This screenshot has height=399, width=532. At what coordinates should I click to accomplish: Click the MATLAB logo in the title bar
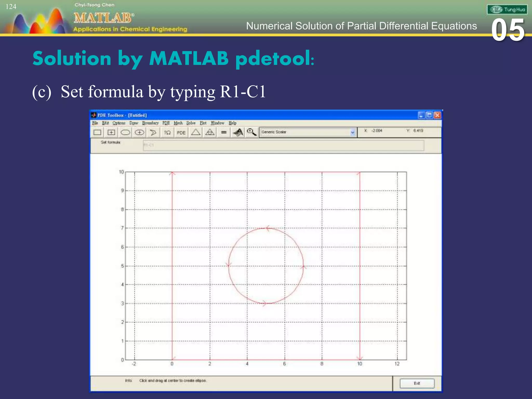coord(94,115)
